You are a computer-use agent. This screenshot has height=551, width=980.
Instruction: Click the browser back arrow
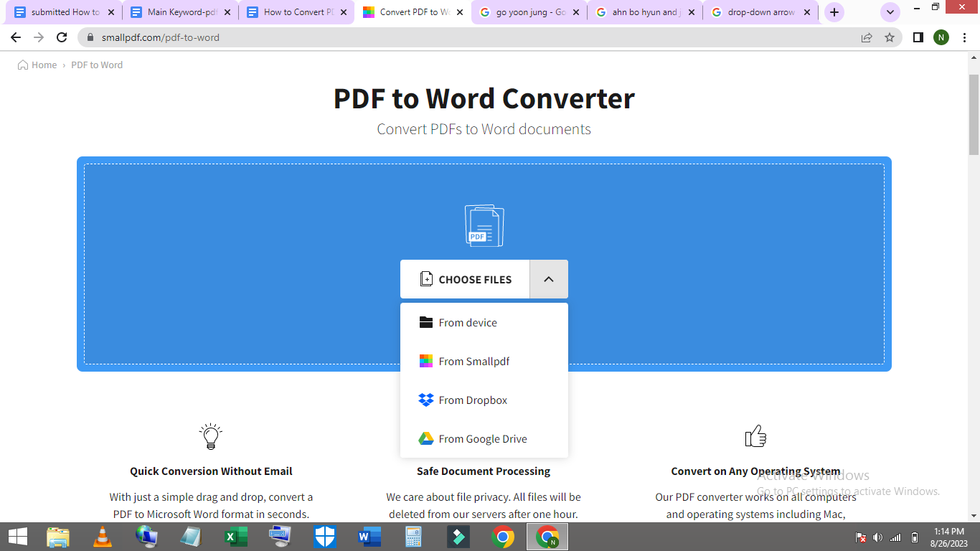point(15,37)
